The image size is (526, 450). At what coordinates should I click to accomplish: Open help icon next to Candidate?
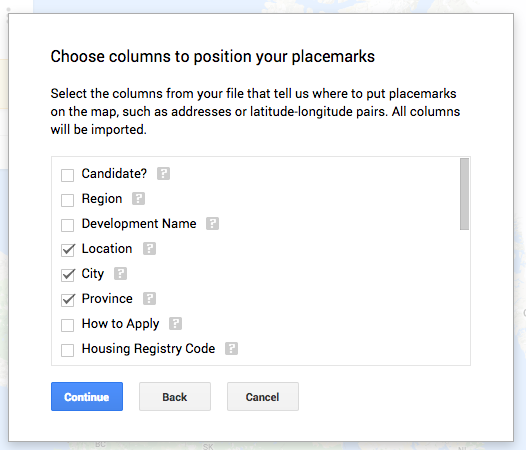point(163,173)
